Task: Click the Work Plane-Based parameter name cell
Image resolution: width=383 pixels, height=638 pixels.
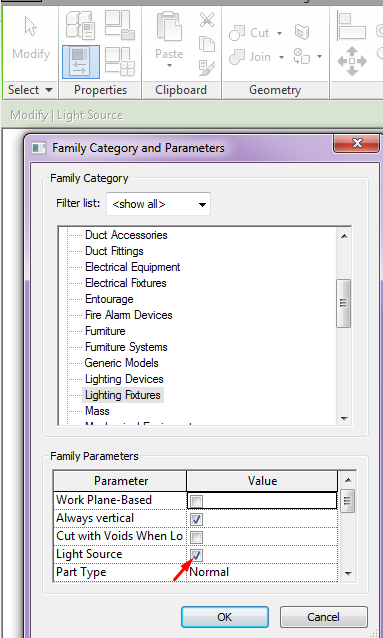Action: pyautogui.click(x=120, y=500)
